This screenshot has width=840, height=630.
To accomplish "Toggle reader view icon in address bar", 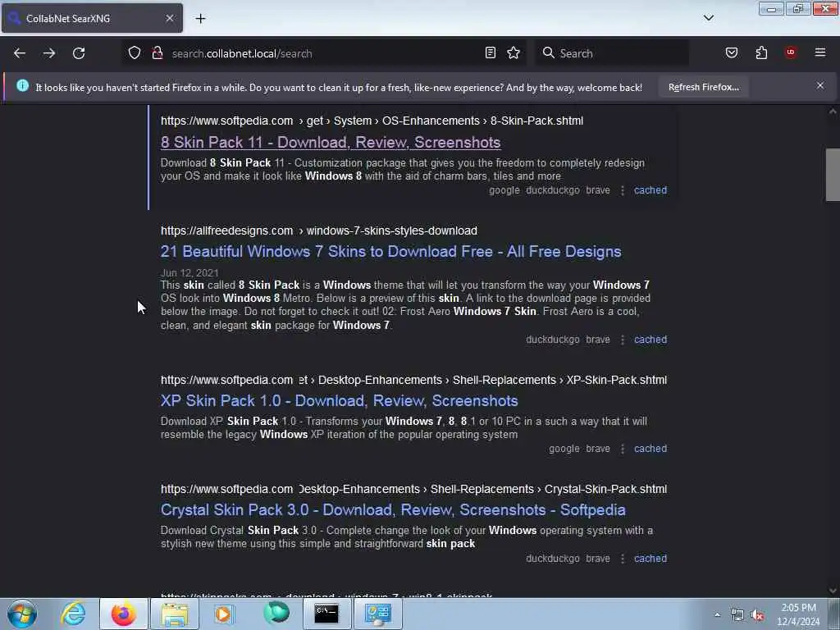I will (491, 52).
